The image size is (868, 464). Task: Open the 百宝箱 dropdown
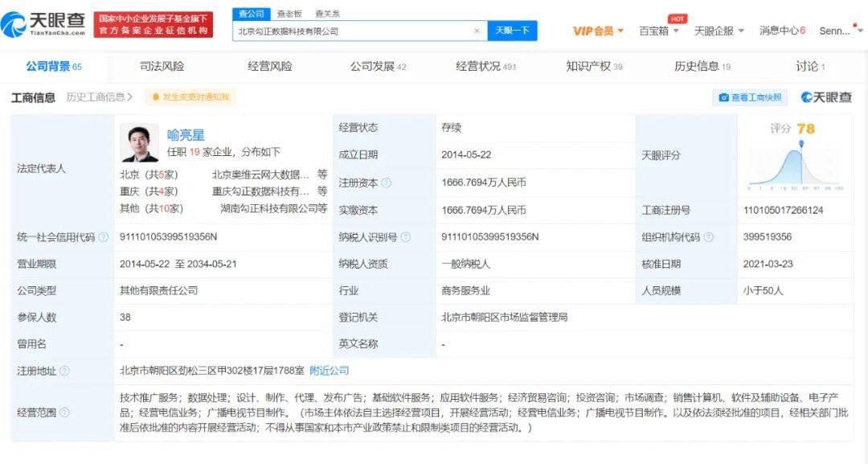pos(659,31)
